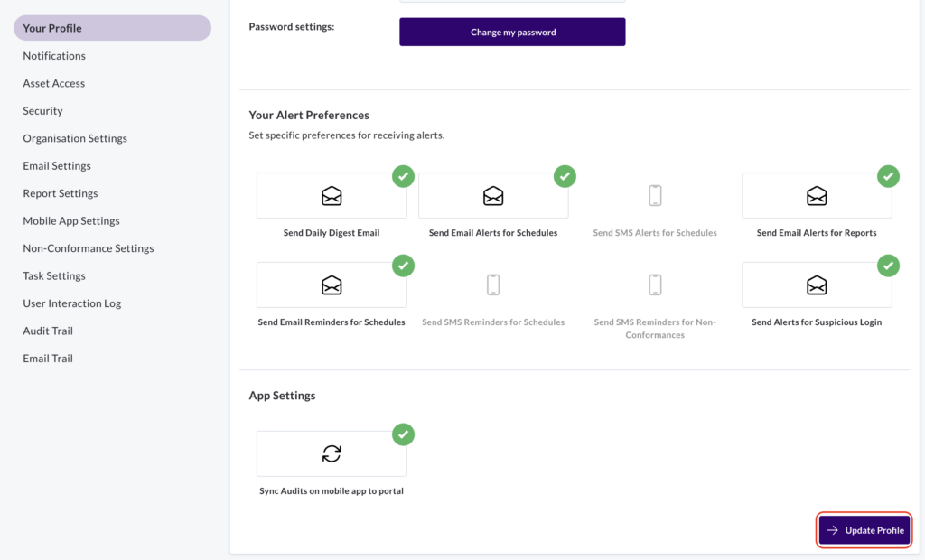Click the Your Alert Preferences heading
Viewport: 925px width, 560px height.
[x=309, y=115]
